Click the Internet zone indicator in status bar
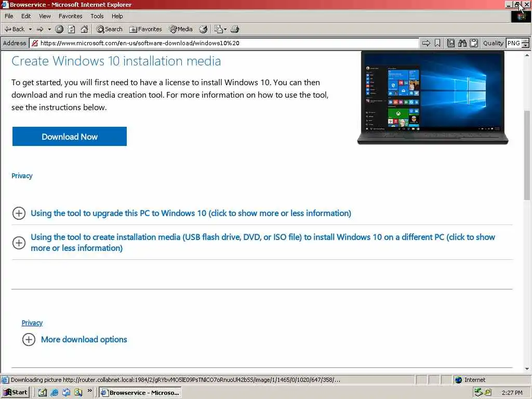Screen dimensions: 532x399 coord(470,380)
